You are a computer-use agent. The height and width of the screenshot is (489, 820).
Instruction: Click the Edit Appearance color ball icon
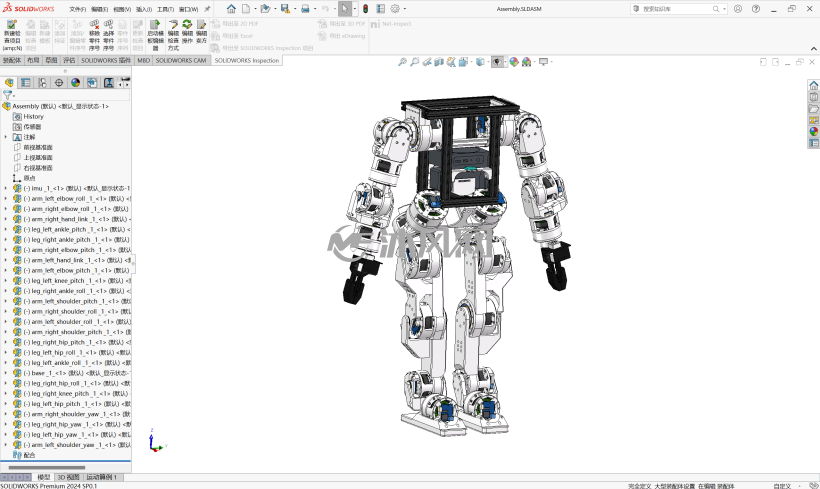pos(514,62)
